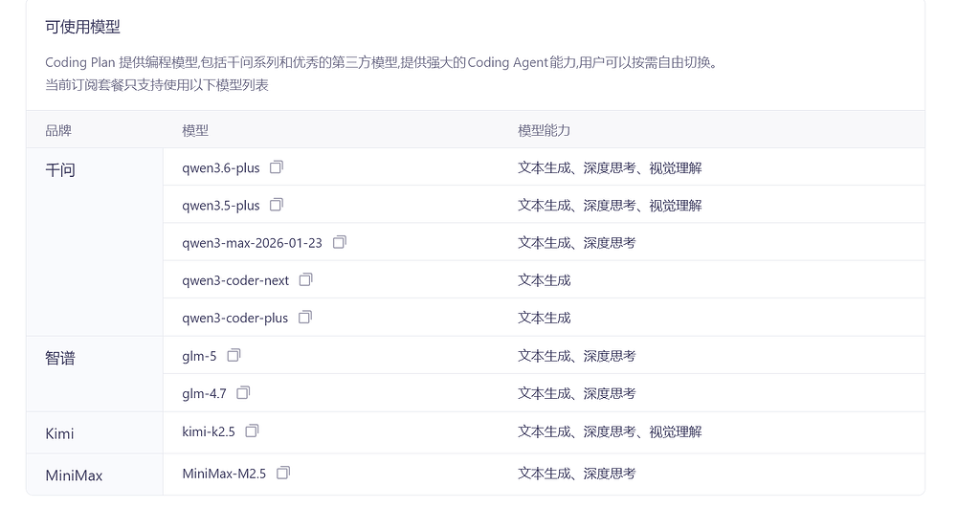Click the kimi-k2.5 model text
The width and height of the screenshot is (980, 530).
point(208,431)
